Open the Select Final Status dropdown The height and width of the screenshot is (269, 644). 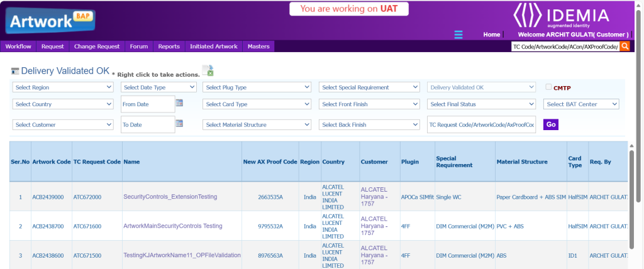(481, 104)
